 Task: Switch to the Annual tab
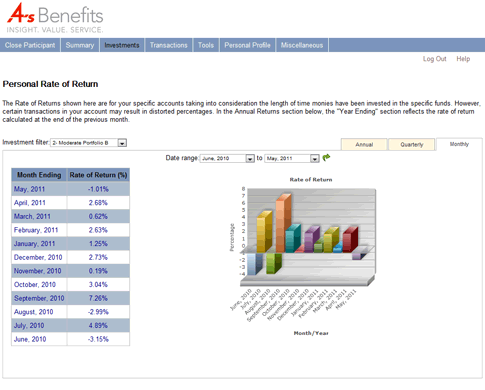tap(364, 145)
